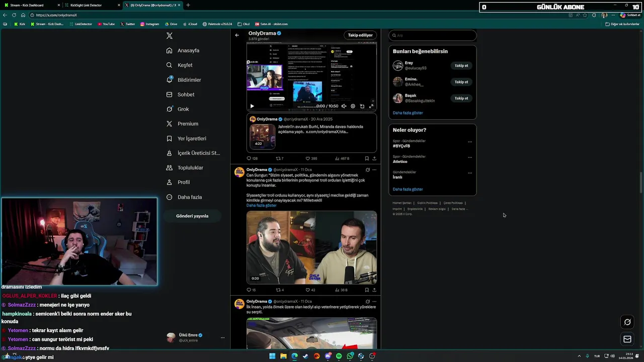Share the post with 395 likes
The image size is (644, 362).
(x=374, y=158)
